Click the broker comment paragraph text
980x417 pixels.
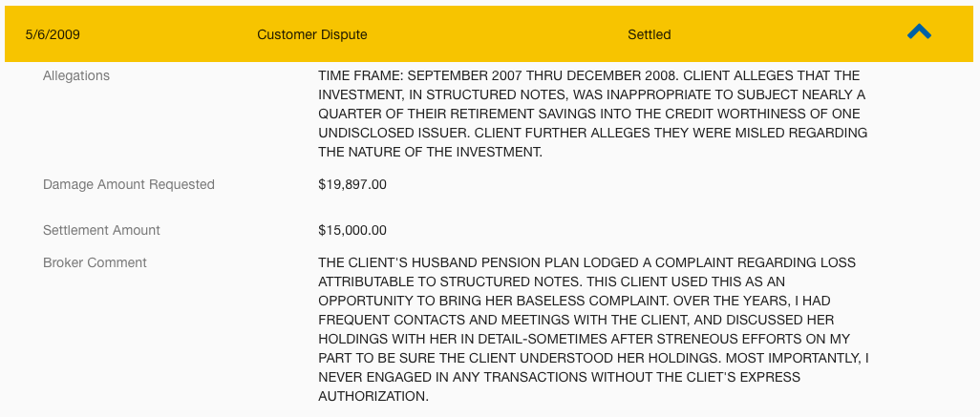pos(594,329)
